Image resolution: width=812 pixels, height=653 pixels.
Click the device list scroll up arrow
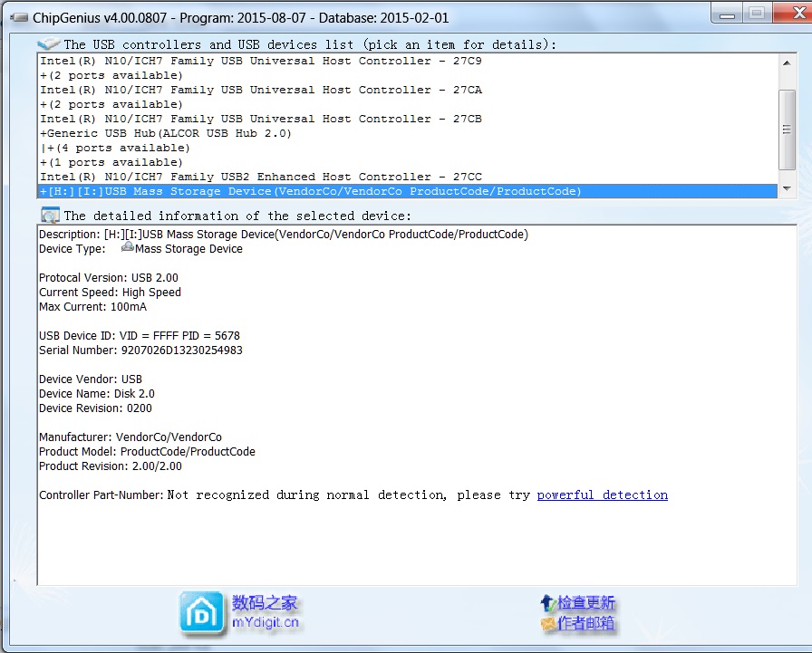click(x=787, y=63)
